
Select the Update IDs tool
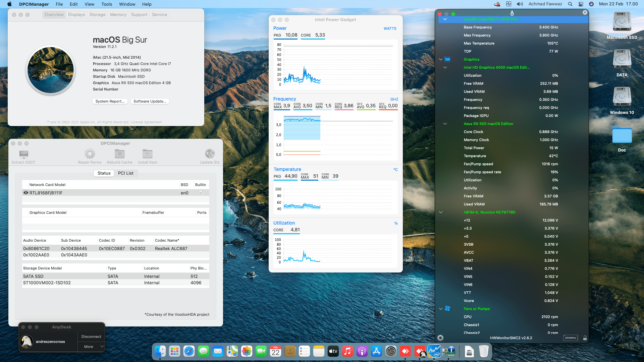click(x=210, y=155)
